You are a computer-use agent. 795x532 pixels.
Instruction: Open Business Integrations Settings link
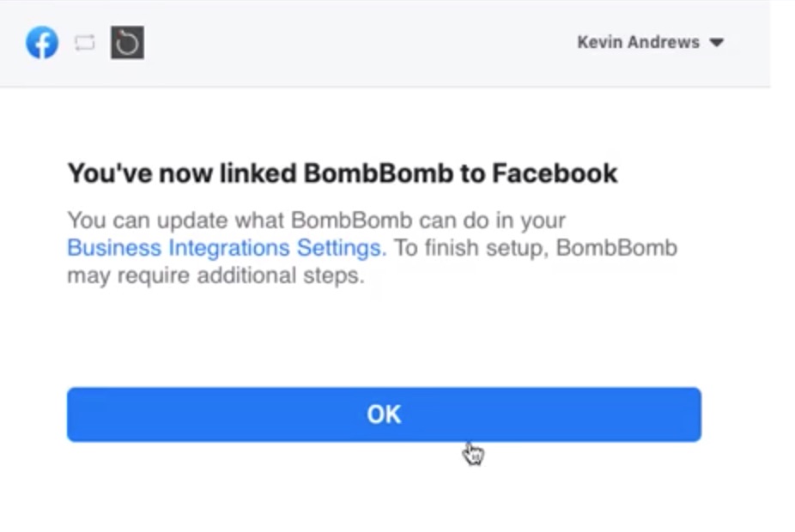point(227,248)
